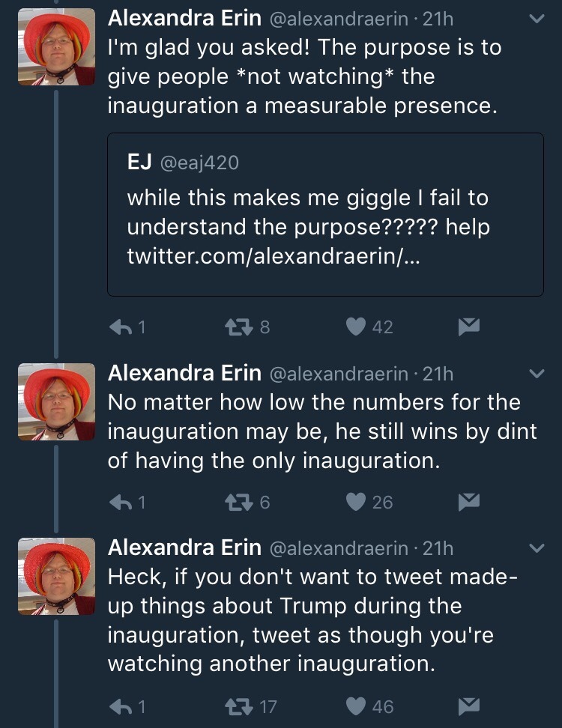The image size is (562, 728).
Task: Expand the chevron menu on the second tweet
Action: [536, 373]
